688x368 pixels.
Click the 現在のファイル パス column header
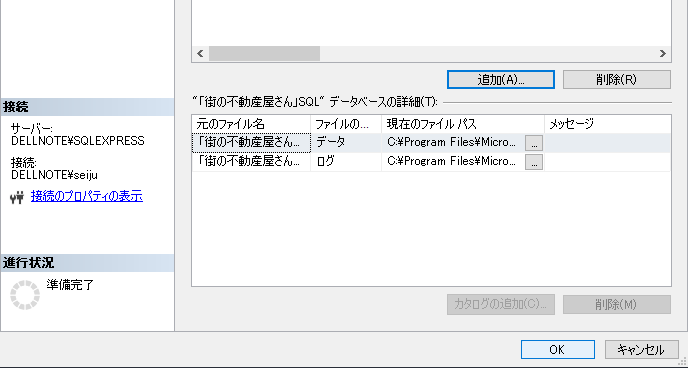click(463, 124)
